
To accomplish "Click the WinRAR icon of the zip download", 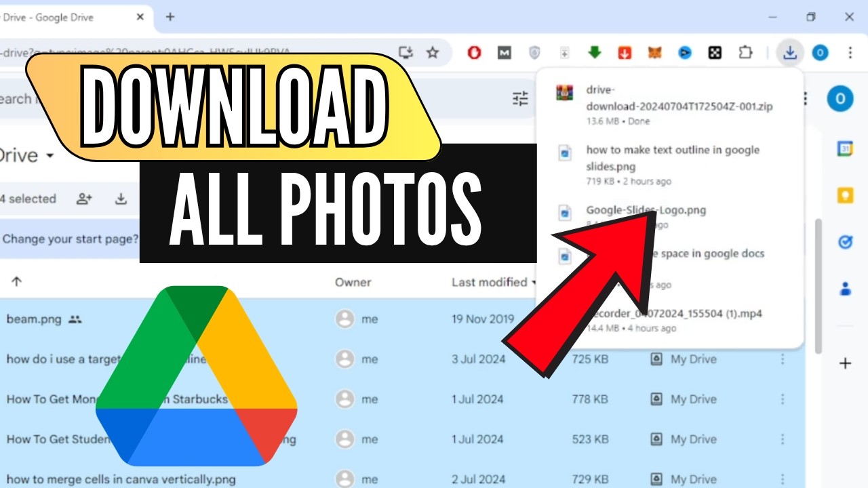I will click(x=564, y=93).
